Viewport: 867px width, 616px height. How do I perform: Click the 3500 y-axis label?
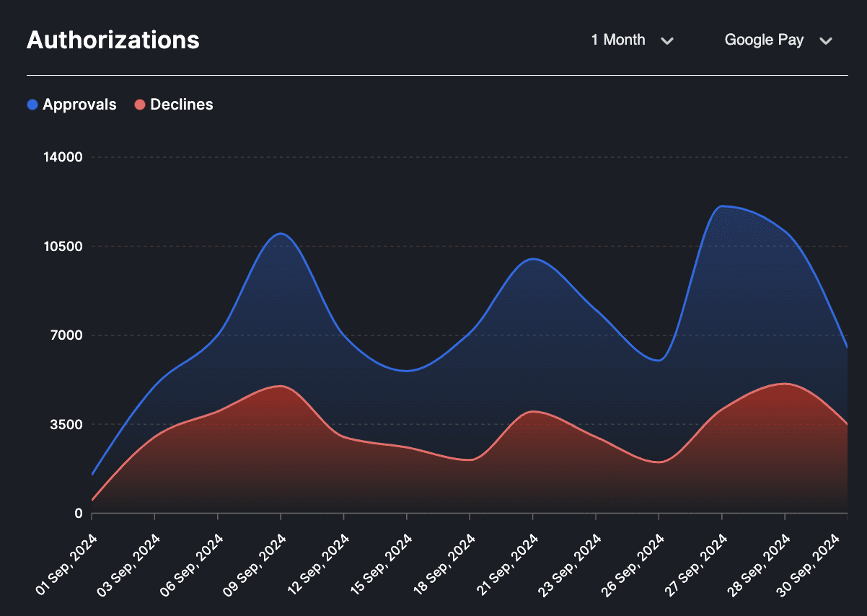67,424
